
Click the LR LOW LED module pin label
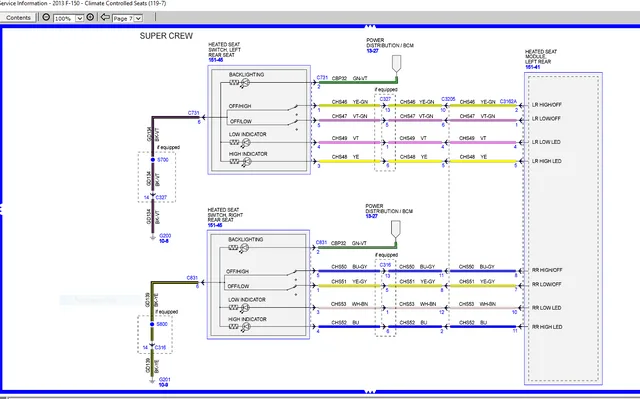(546, 142)
